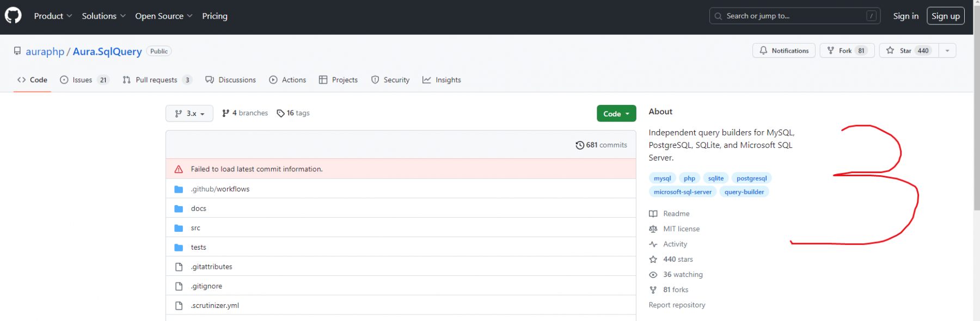Click the folder icon next to src
This screenshot has width=980, height=321.
pos(179,228)
